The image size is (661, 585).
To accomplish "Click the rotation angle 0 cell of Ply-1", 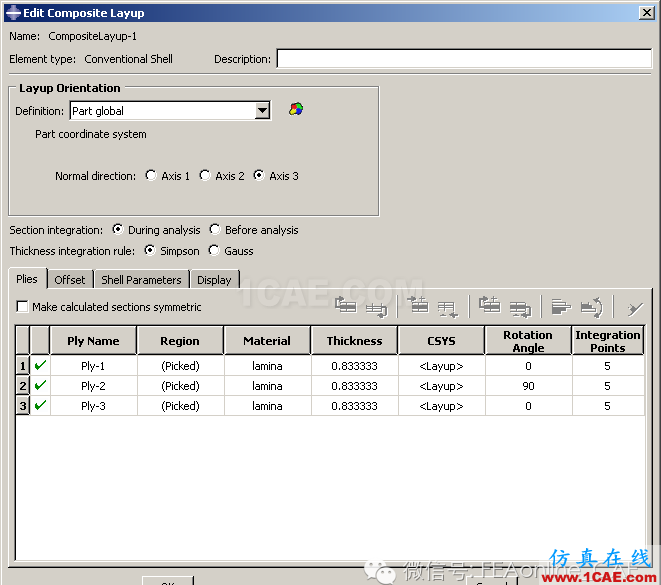I will [x=528, y=365].
